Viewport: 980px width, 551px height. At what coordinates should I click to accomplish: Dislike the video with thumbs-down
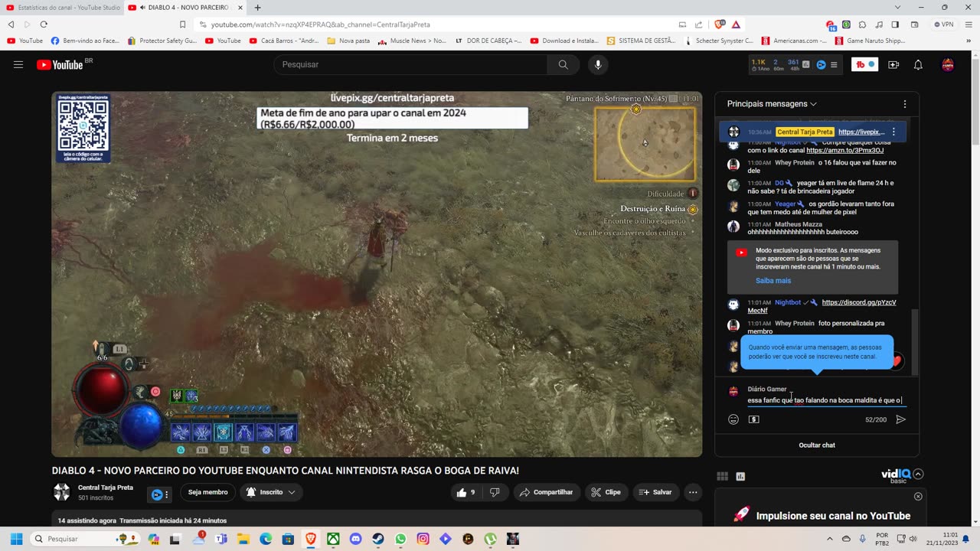point(495,492)
